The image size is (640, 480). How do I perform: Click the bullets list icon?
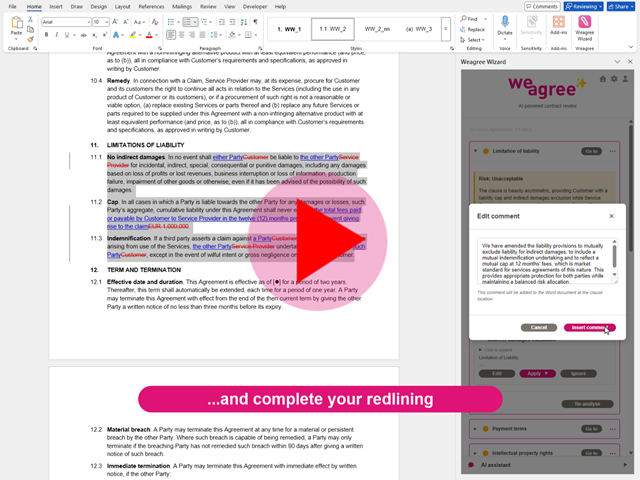click(x=171, y=22)
